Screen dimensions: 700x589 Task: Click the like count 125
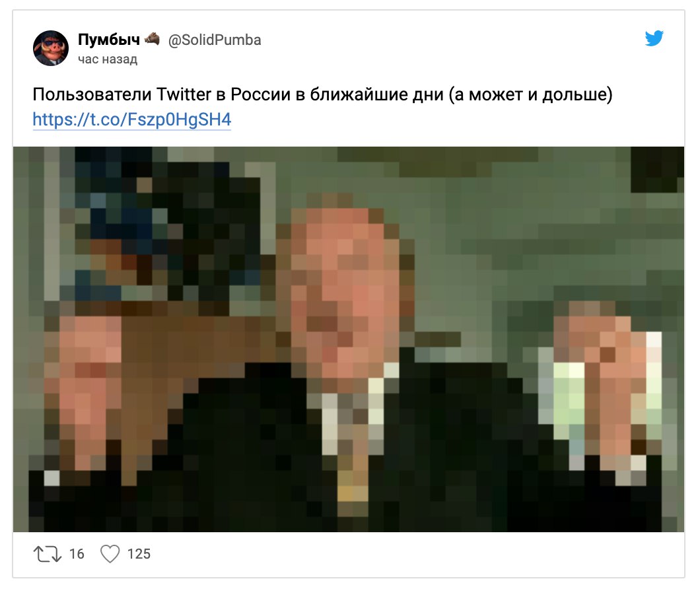point(139,554)
